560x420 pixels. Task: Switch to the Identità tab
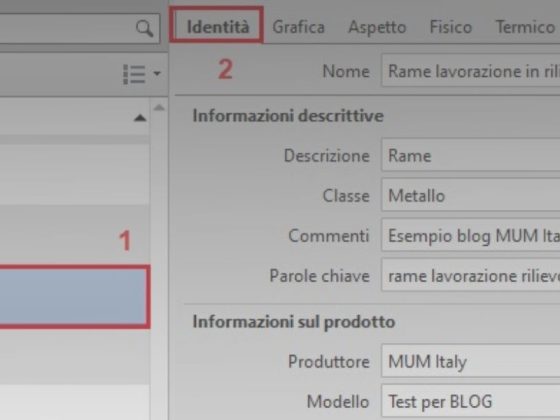[218, 27]
